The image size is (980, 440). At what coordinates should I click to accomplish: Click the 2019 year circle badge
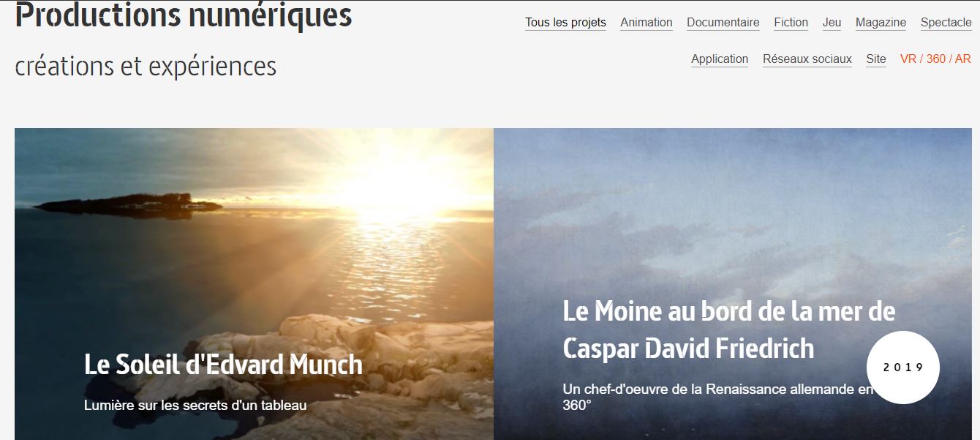click(x=903, y=368)
